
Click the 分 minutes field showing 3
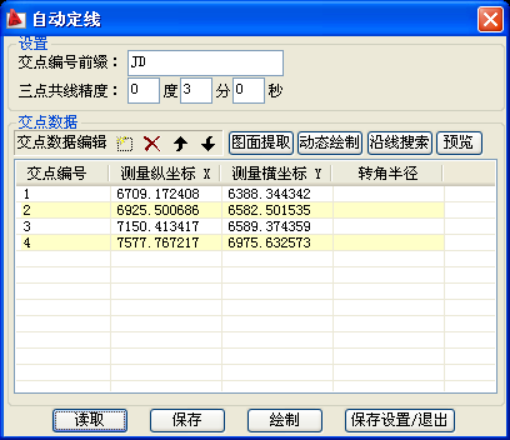[196, 90]
